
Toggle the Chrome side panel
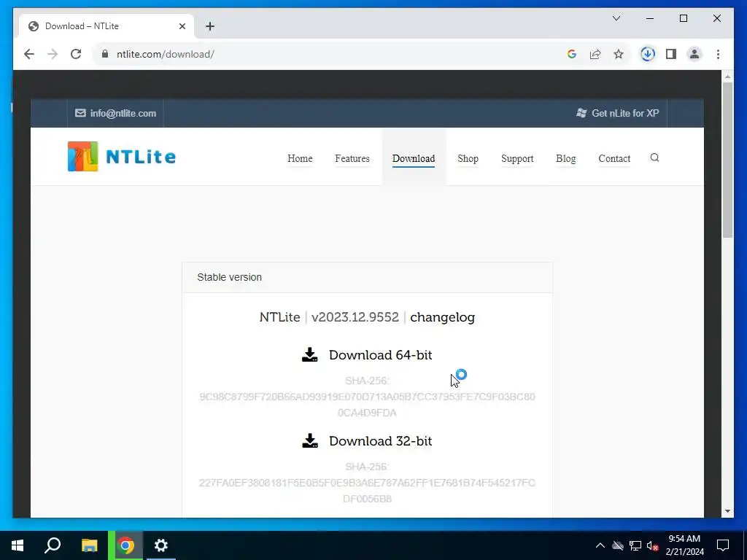(671, 54)
